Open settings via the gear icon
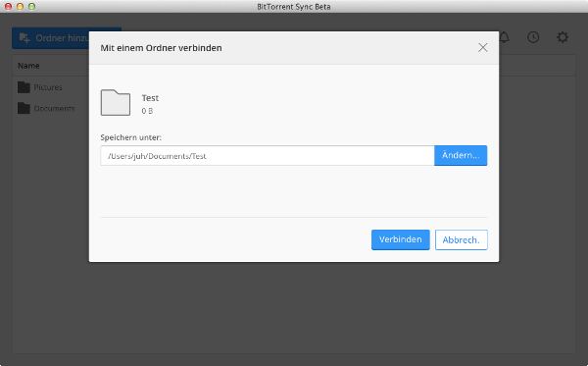 pyautogui.click(x=563, y=37)
